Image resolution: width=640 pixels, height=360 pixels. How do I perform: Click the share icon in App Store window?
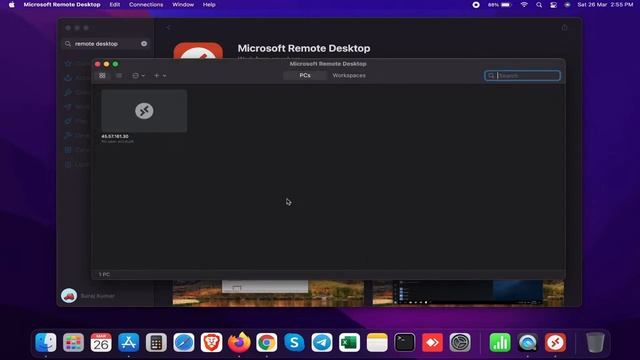pyautogui.click(x=564, y=28)
